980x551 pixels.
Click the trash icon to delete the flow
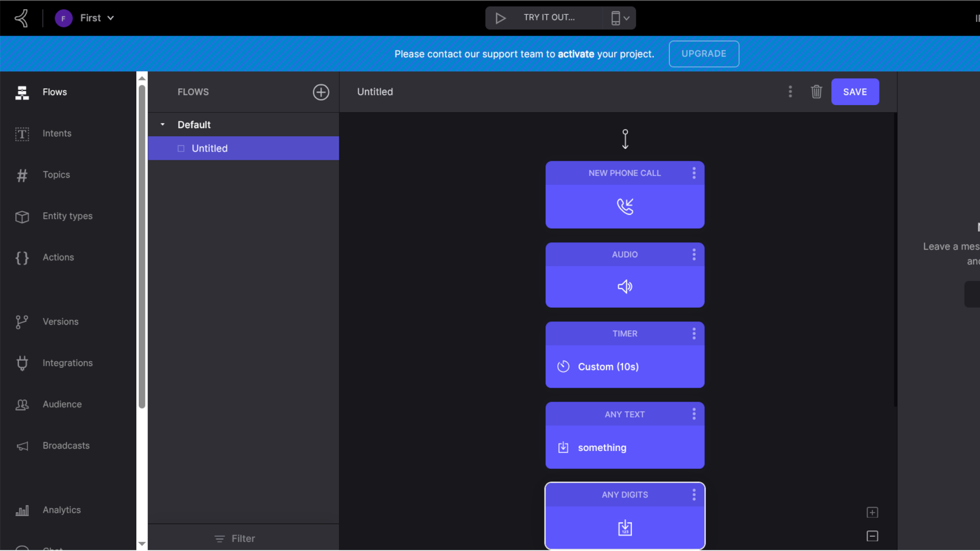click(816, 92)
